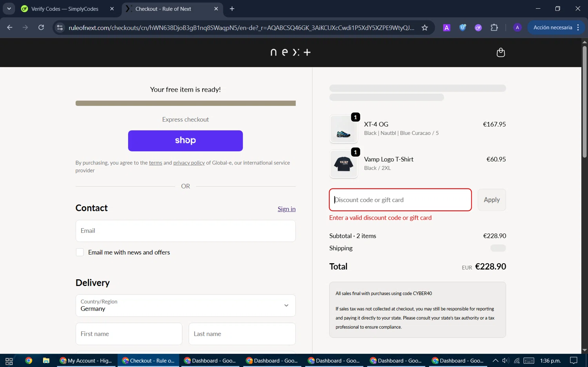Launch Chrome from the taskbar icon

point(29,361)
